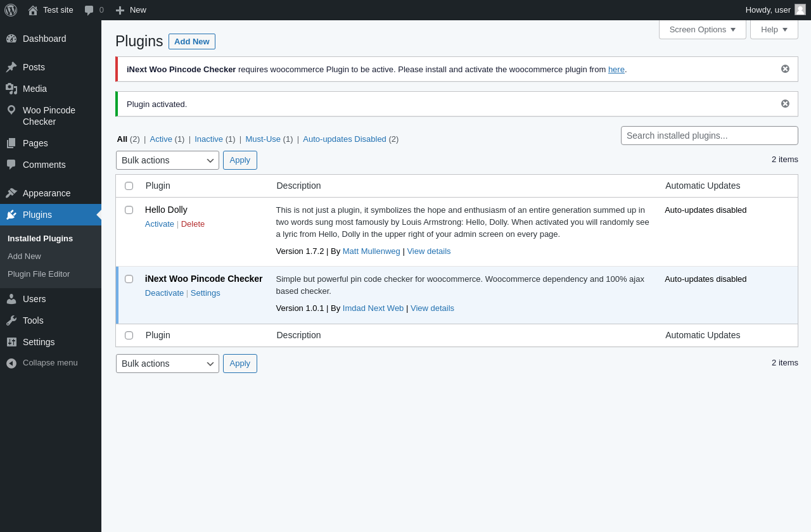Click the Appearance paintbrush icon
Screen dimensions: 811x532
click(x=11, y=193)
